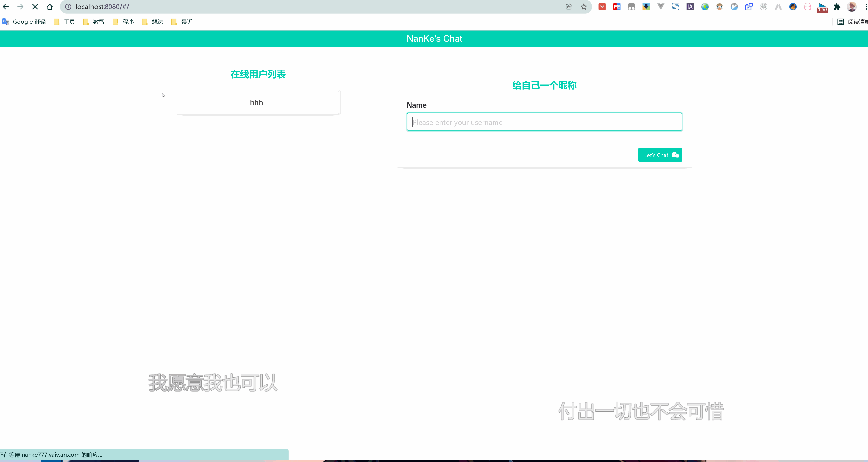
Task: Focus the username input field
Action: point(544,122)
